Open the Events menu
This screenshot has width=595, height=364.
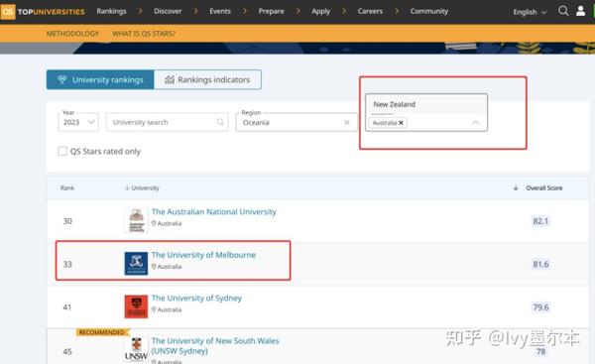220,11
